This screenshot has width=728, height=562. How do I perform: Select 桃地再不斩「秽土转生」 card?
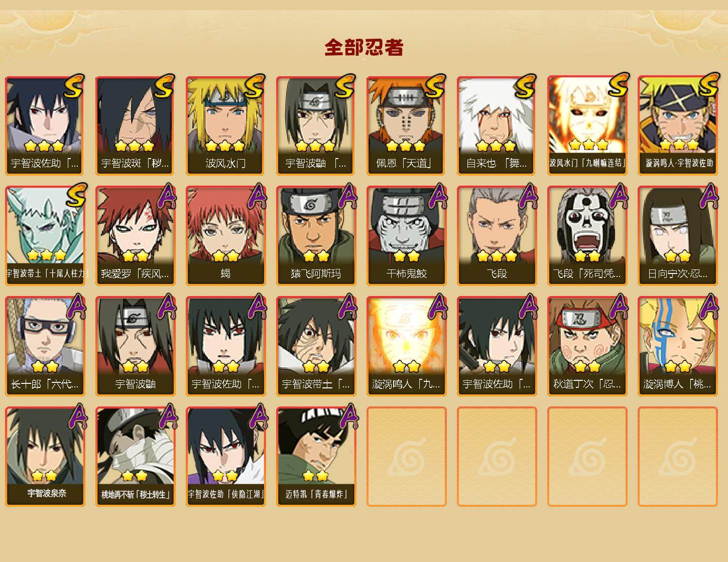(x=135, y=457)
